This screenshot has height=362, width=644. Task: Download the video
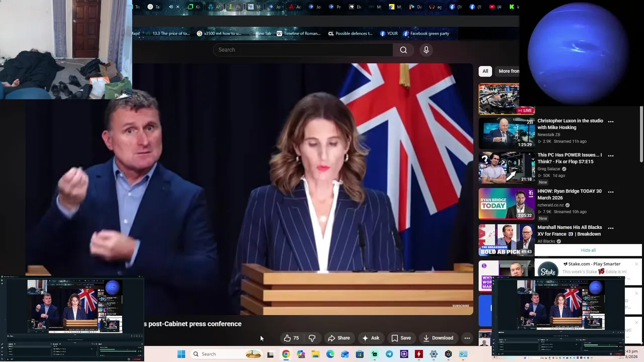438,338
